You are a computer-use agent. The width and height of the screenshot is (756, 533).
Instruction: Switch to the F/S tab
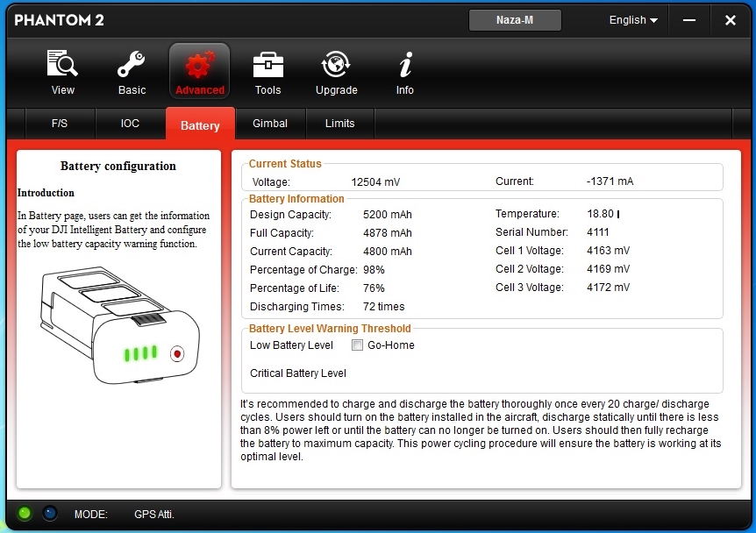(x=60, y=124)
